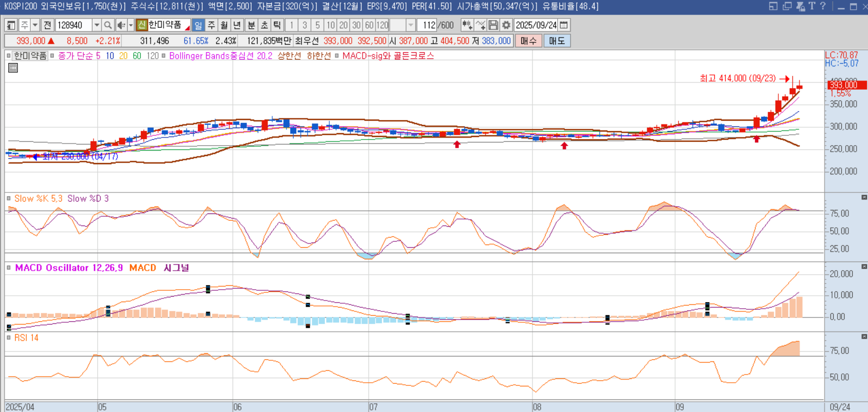Open the add indicator line icon

pyautogui.click(x=480, y=25)
